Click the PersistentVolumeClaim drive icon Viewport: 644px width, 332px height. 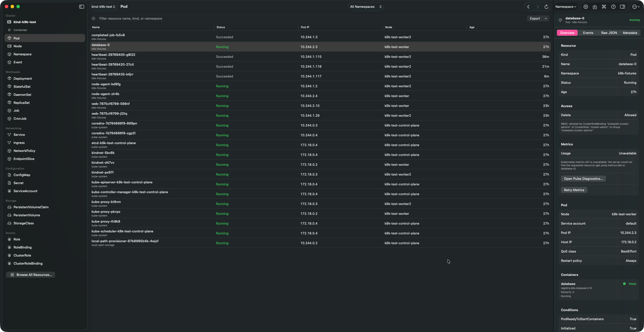tap(9, 207)
